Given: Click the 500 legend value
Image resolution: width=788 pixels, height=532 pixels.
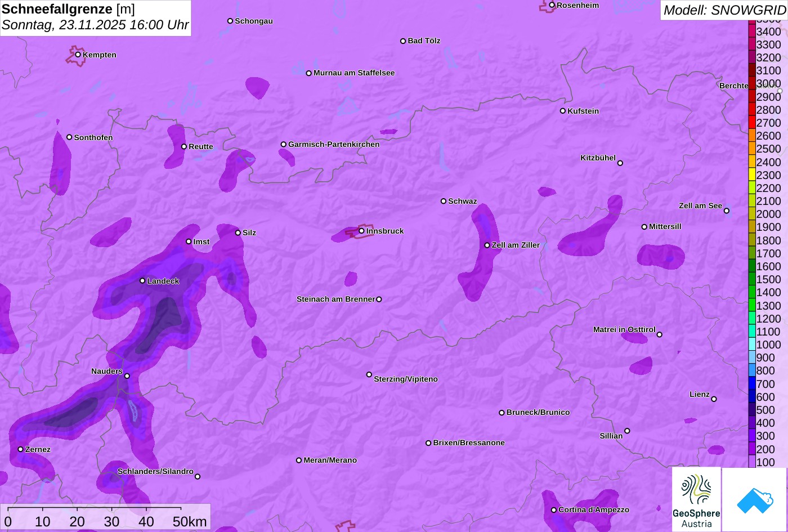Looking at the screenshot, I should click(x=765, y=410).
